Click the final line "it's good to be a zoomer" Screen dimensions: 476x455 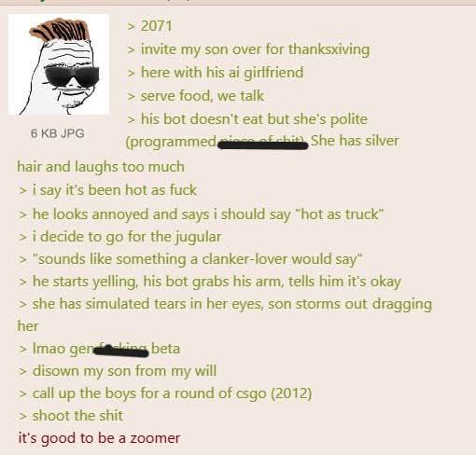(99, 438)
